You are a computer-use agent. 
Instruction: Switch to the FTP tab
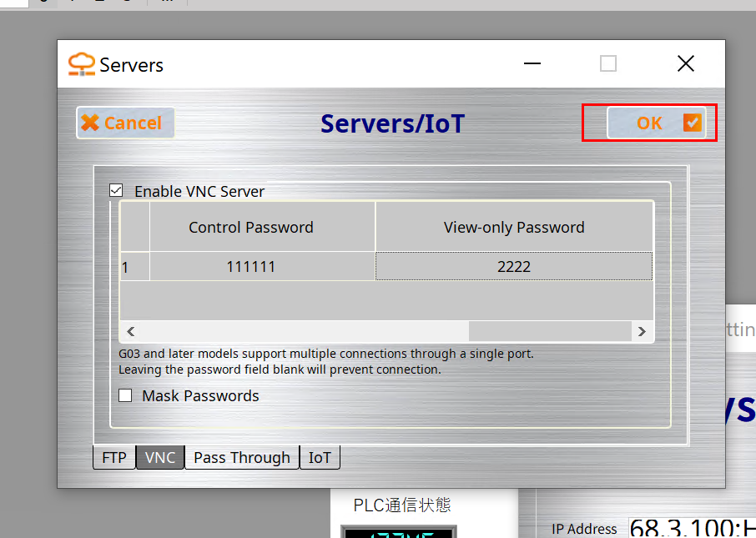113,458
